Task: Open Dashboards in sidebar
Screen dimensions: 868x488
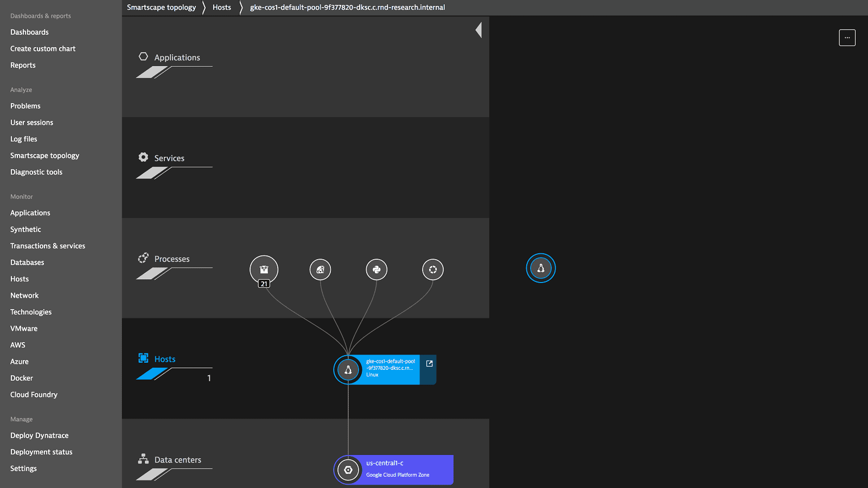Action: pos(29,33)
